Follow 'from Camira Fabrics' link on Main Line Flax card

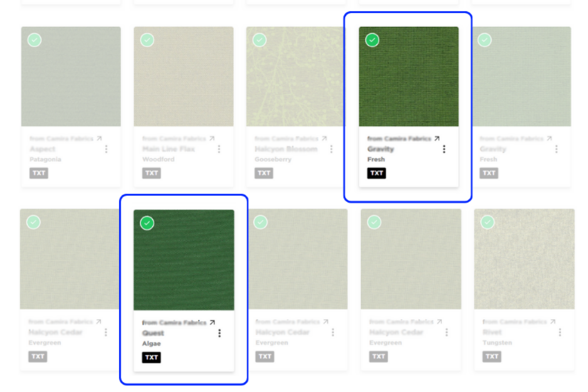click(x=174, y=139)
